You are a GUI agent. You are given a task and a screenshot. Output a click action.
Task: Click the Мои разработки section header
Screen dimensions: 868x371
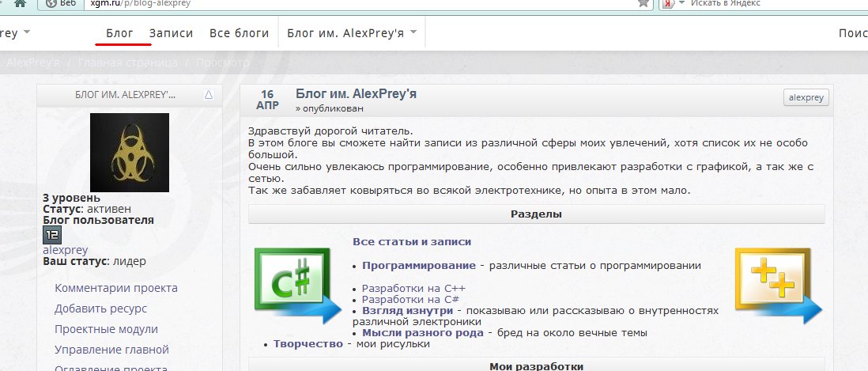537,365
